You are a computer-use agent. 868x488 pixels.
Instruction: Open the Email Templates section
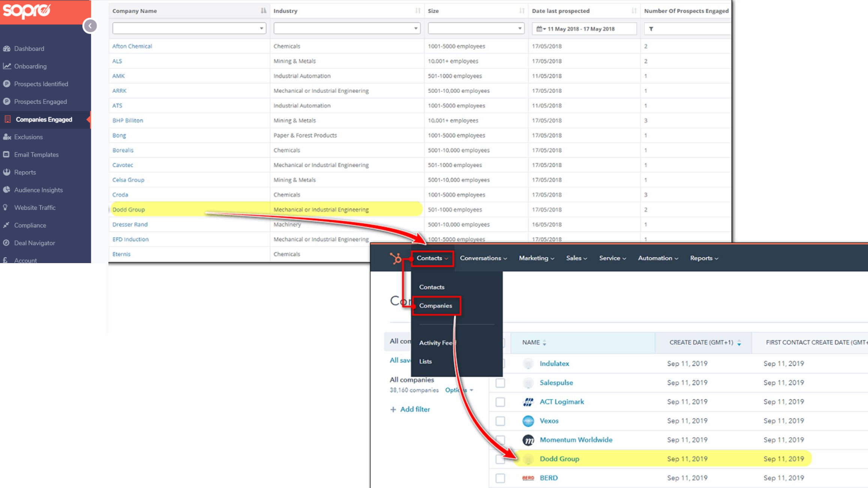(x=36, y=154)
